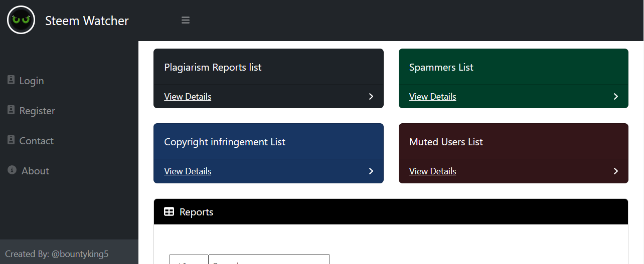View Details of Copyright infringement List
This screenshot has width=644, height=264.
tap(188, 171)
